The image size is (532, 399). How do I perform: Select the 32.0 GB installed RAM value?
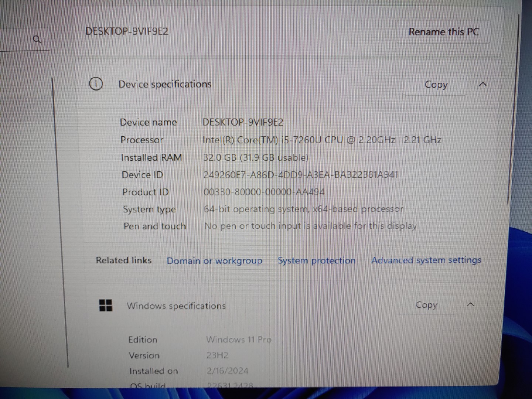tap(256, 158)
